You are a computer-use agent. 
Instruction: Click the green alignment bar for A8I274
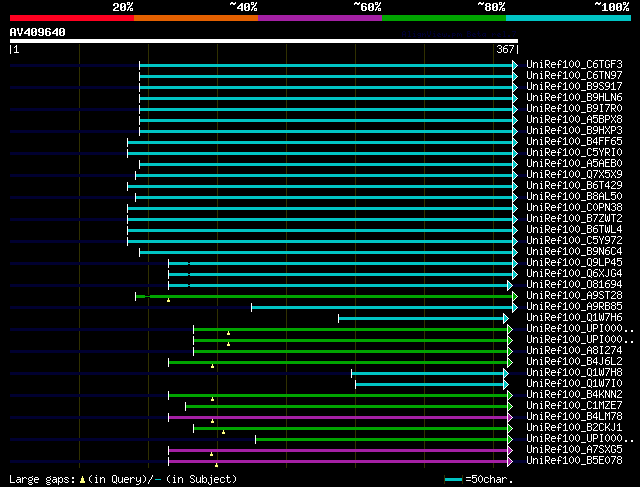click(351, 351)
